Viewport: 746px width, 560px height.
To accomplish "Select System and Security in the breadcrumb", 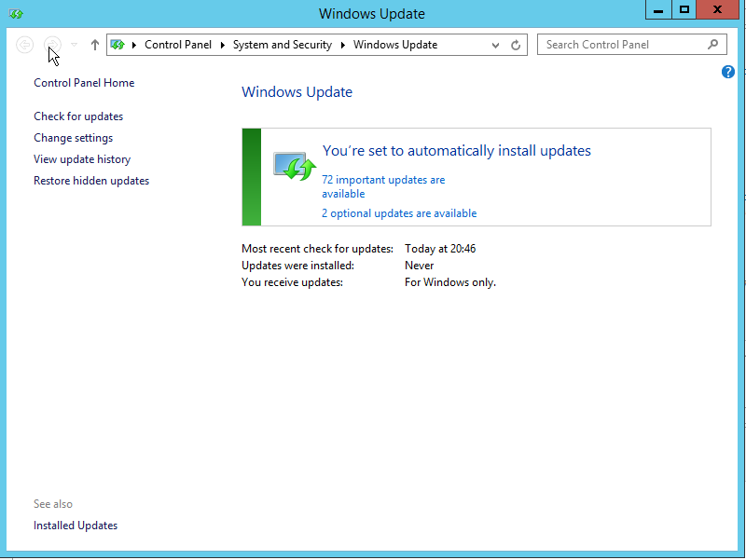I will [x=283, y=45].
